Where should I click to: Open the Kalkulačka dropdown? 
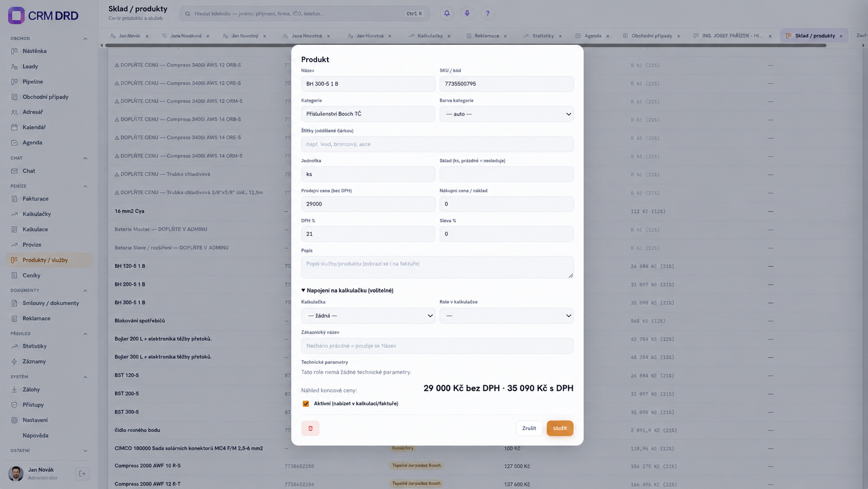[368, 315]
